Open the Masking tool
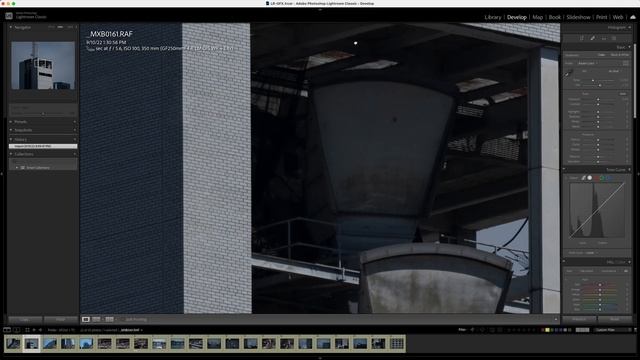Viewport: 640px width, 360px height. [x=614, y=38]
